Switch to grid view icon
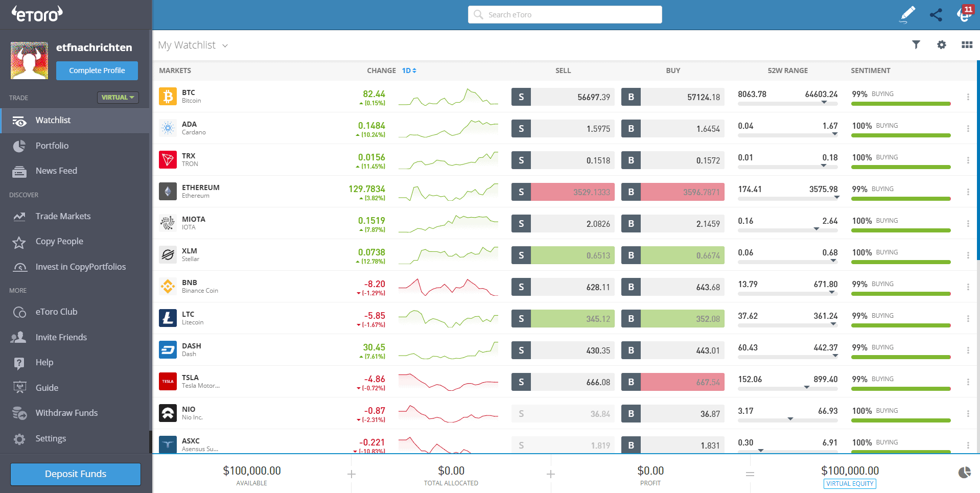 [x=967, y=44]
